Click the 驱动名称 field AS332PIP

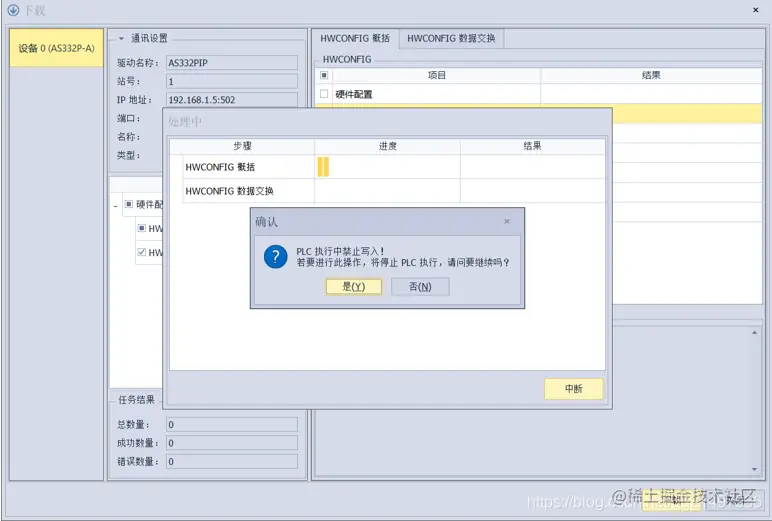[232, 63]
